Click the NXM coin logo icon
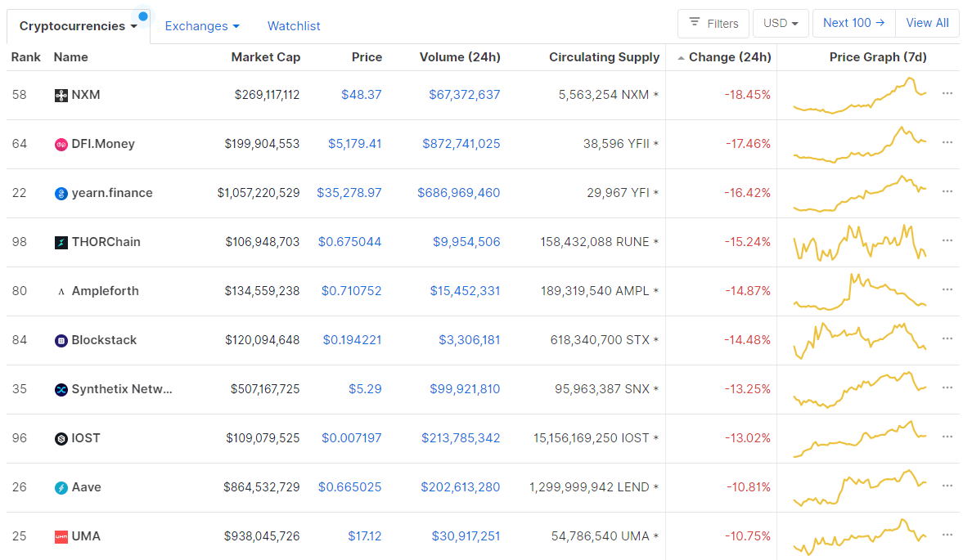The width and height of the screenshot is (972, 560). pyautogui.click(x=61, y=96)
